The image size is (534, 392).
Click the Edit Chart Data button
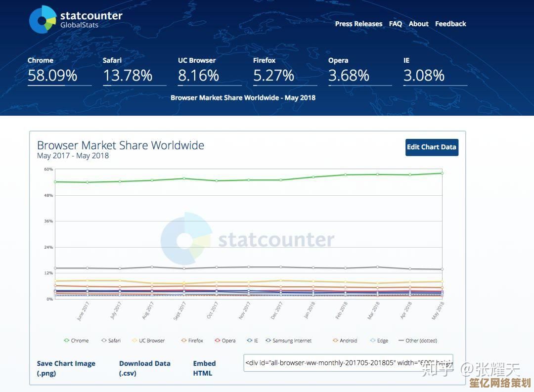432,147
